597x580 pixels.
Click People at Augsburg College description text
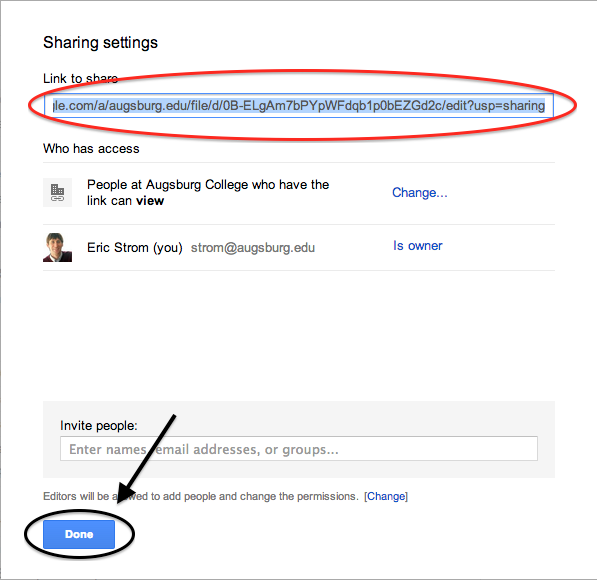coord(208,192)
